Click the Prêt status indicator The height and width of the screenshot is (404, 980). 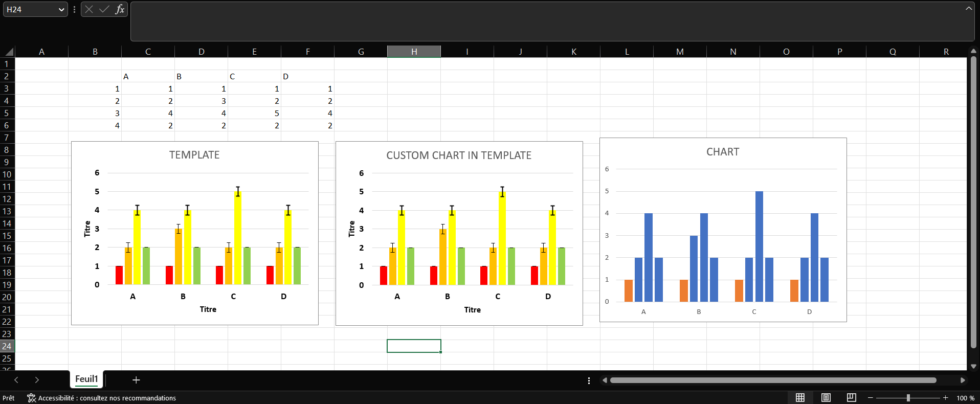[x=9, y=398]
